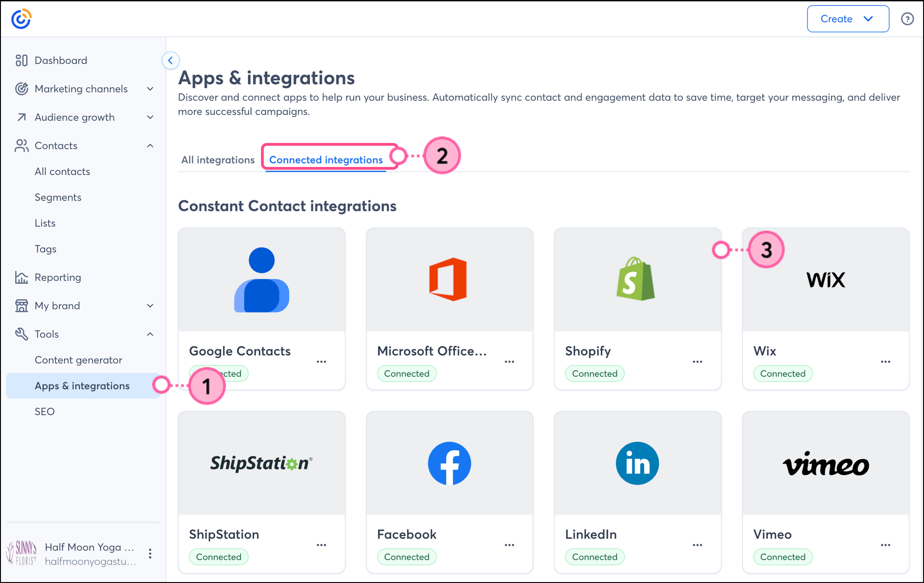Click the Microsoft Office... card title
Image resolution: width=924 pixels, height=583 pixels.
point(432,351)
